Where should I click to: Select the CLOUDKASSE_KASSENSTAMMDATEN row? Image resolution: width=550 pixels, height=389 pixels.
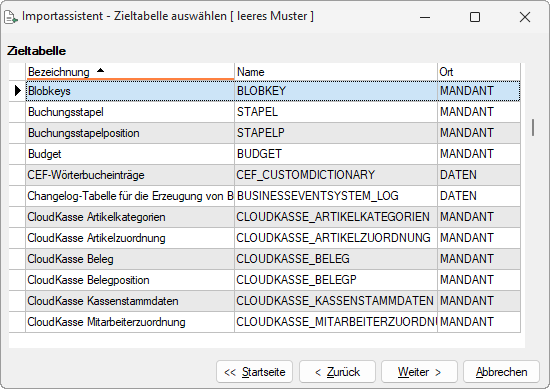pos(273,301)
